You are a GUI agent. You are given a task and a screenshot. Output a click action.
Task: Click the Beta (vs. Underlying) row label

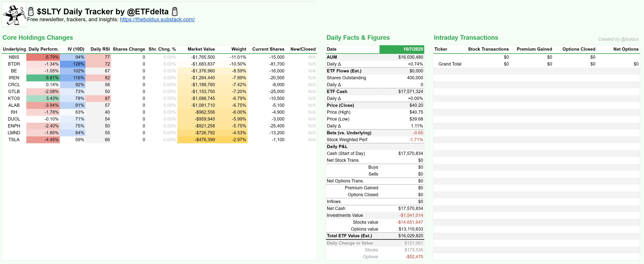pos(349,133)
